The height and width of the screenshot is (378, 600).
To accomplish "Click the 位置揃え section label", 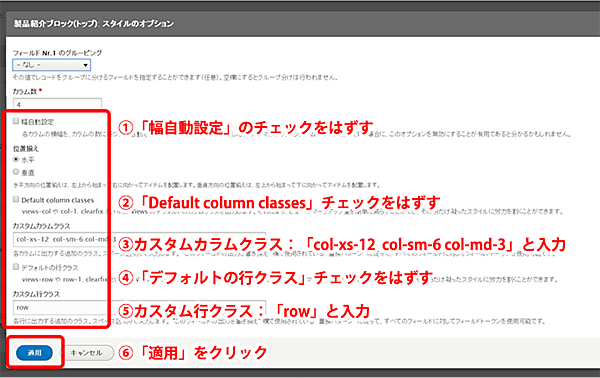I will pyautogui.click(x=26, y=148).
